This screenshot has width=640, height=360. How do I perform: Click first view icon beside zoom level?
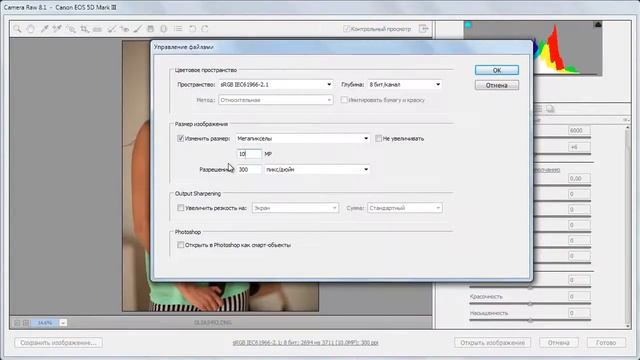click(x=17, y=323)
